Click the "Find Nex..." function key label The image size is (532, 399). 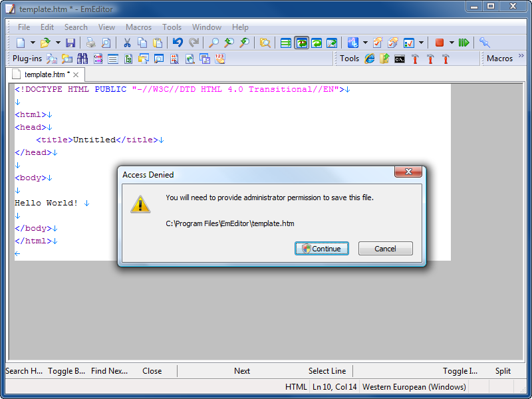[x=109, y=371]
